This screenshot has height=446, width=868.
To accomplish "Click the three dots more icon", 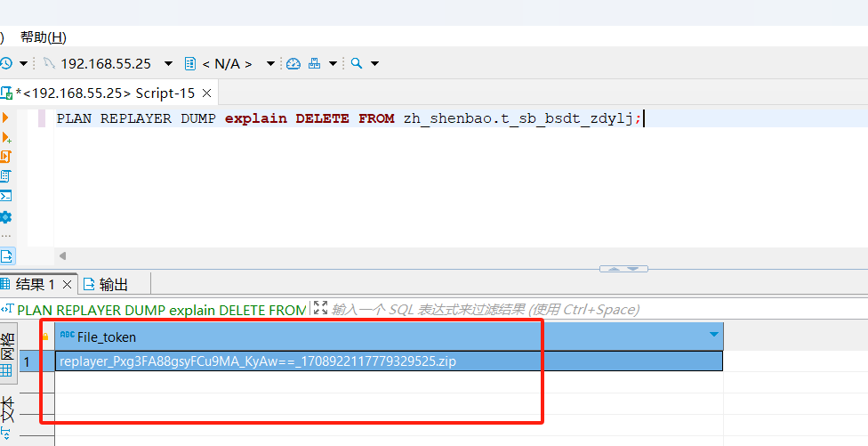I will (5, 236).
